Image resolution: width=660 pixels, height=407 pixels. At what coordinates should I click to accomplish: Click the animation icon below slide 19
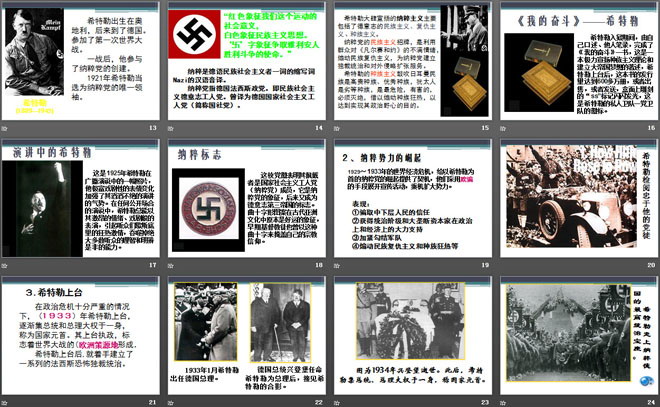click(339, 265)
